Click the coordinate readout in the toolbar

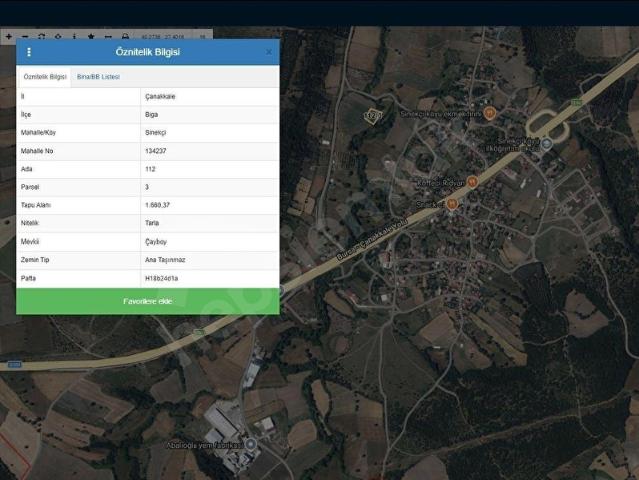[x=163, y=37]
